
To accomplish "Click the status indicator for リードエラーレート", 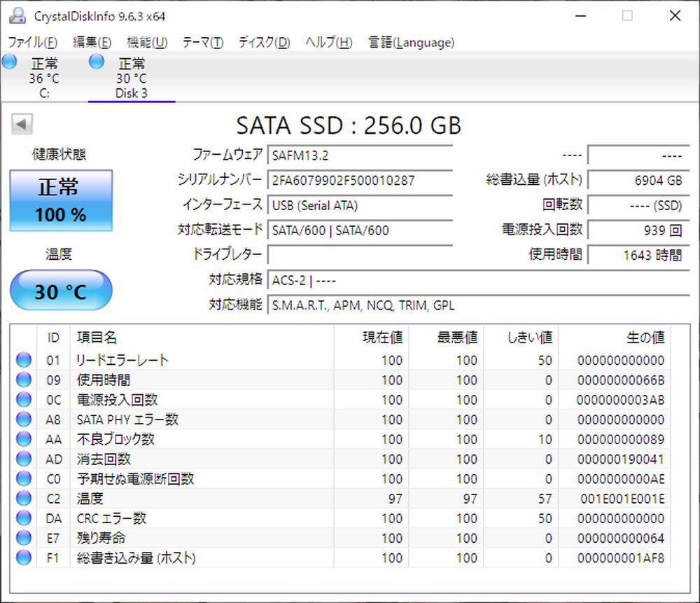I will coord(22,360).
